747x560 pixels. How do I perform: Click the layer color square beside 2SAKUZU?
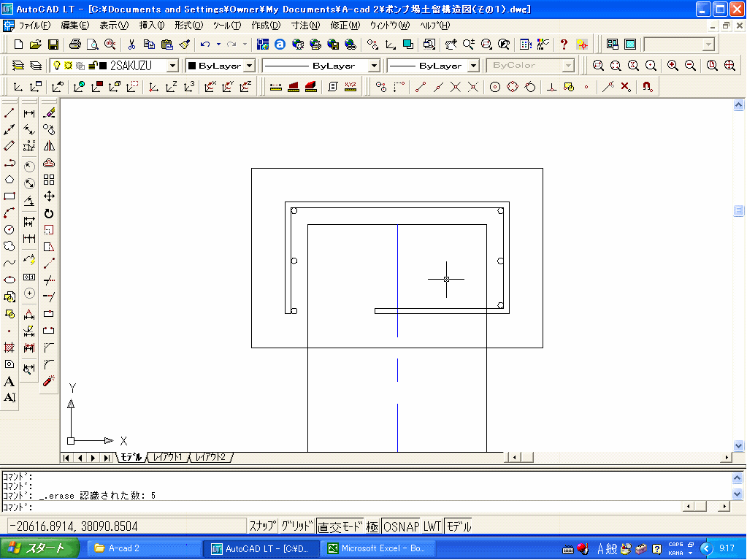[x=103, y=65]
